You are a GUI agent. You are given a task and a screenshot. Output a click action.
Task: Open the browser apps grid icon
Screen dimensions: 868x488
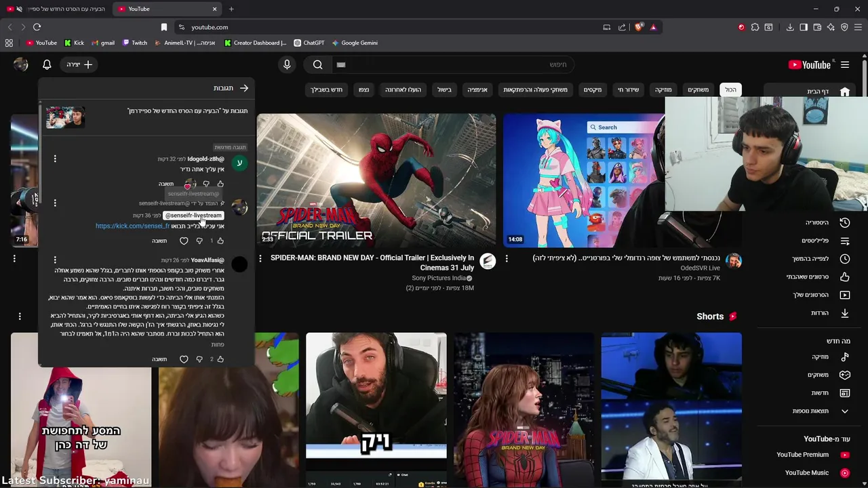(9, 43)
